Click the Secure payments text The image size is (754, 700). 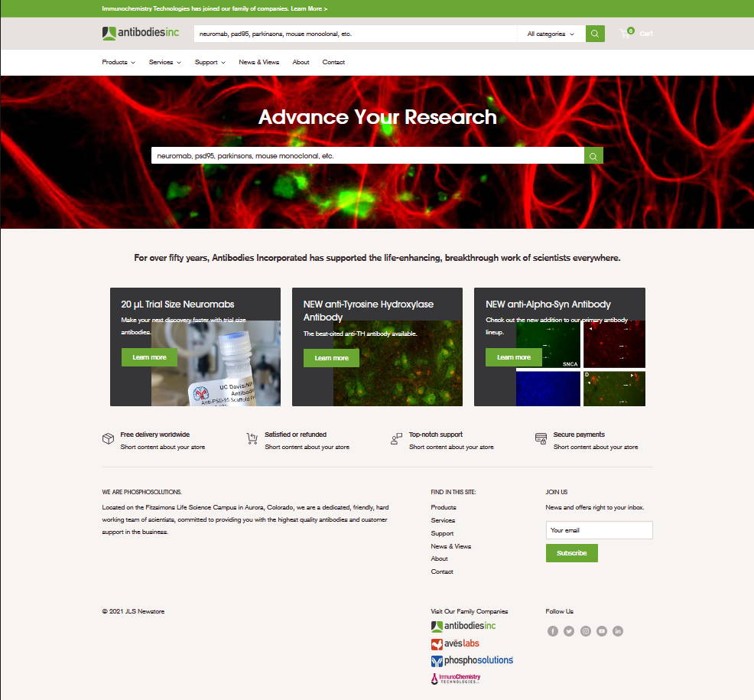coord(579,435)
